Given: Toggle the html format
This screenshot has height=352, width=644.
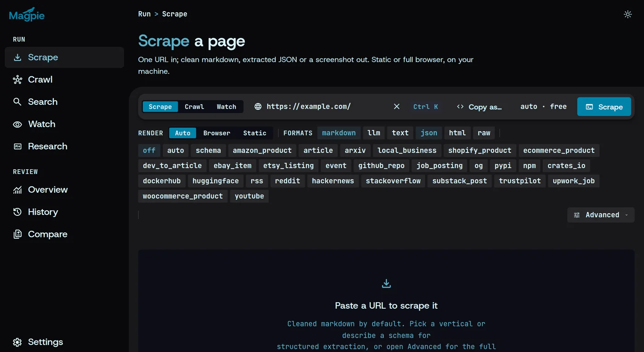Looking at the screenshot, I should click(457, 133).
